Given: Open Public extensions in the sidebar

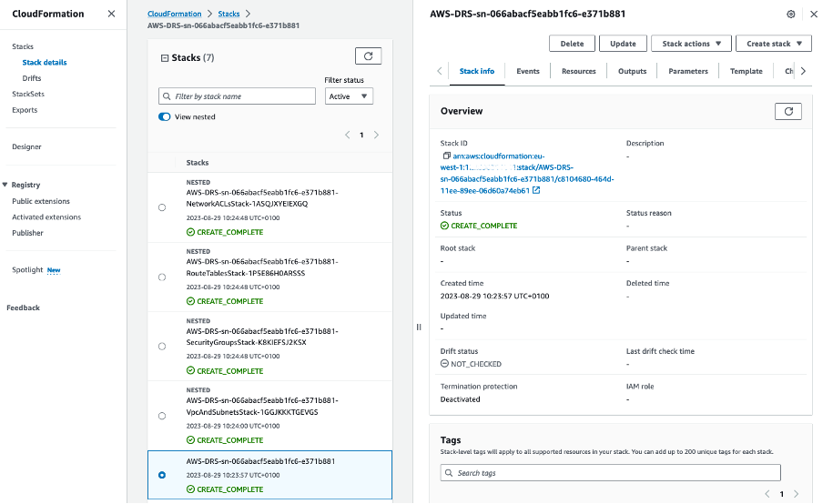Looking at the screenshot, I should [41, 201].
